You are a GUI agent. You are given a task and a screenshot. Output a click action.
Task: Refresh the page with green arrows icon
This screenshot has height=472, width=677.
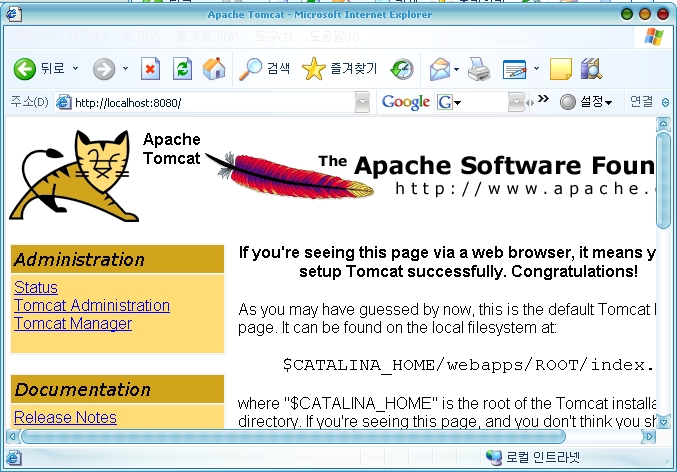(x=182, y=69)
